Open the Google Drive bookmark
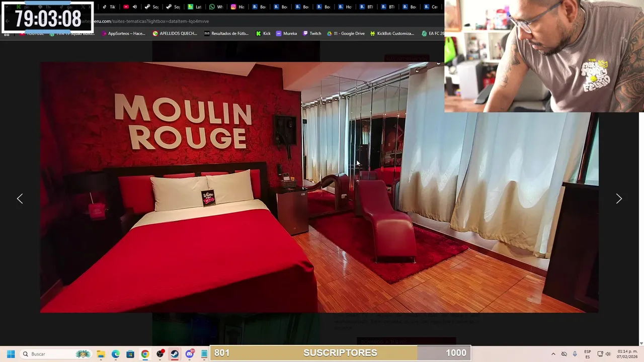Screen dimensions: 644x362 pyautogui.click(x=346, y=34)
